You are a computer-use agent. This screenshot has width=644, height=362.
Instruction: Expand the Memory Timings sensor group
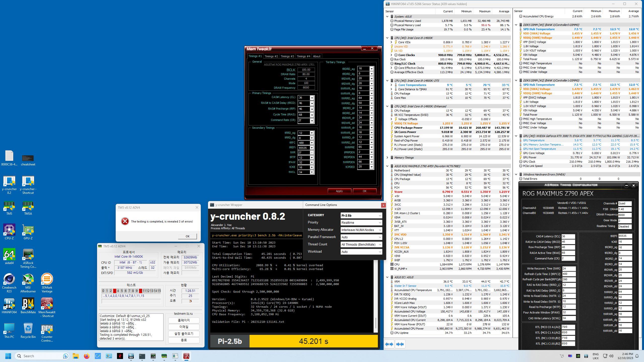[x=387, y=158]
